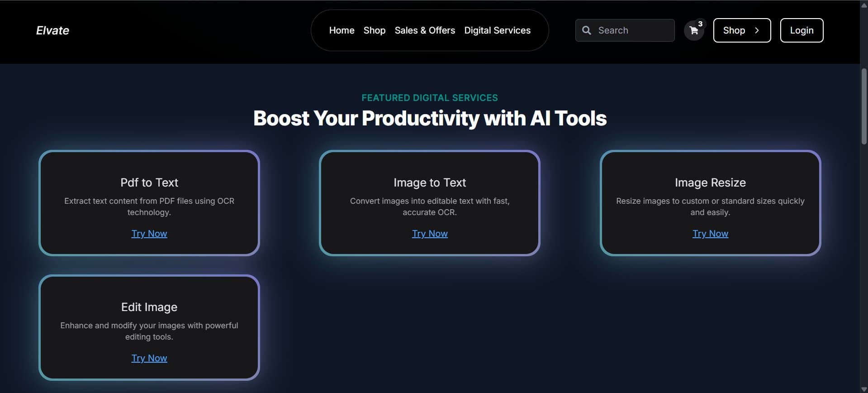868x393 pixels.
Task: Click the outlined Shop button
Action: tap(742, 30)
